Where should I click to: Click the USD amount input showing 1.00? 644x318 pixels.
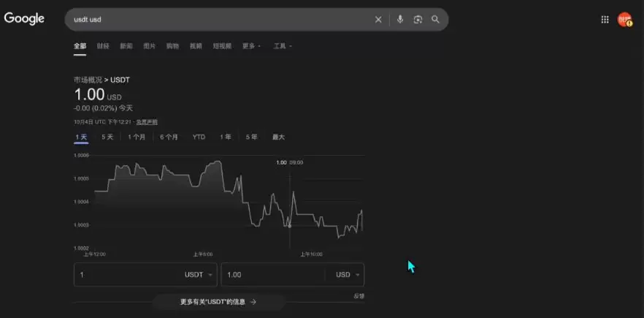(273, 274)
